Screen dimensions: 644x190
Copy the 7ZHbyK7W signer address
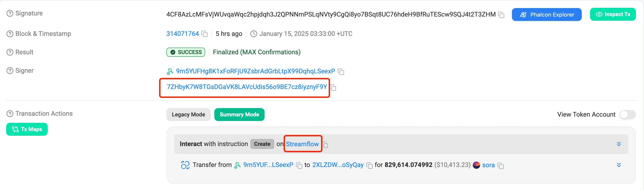[333, 87]
